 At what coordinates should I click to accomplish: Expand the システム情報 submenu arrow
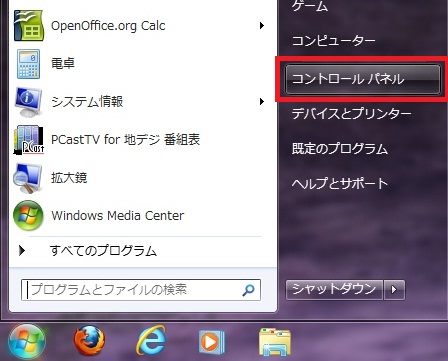[x=262, y=101]
